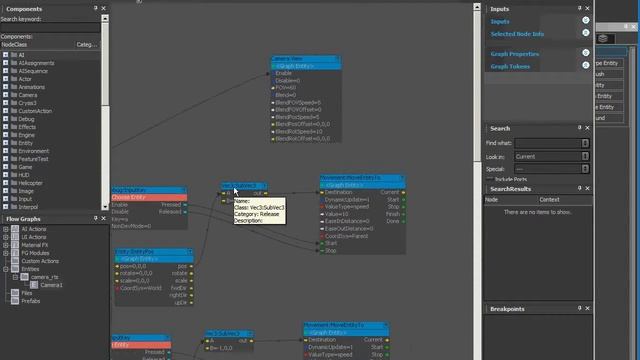
Task: Click the graph canvas vertical scrollbar up arrow
Action: click(x=477, y=7)
